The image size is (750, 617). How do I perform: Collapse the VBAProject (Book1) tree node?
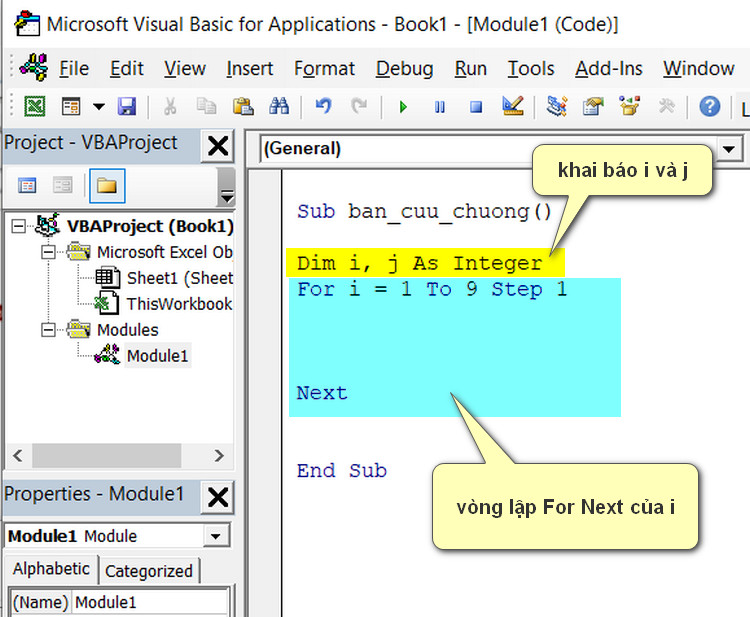coord(19,226)
